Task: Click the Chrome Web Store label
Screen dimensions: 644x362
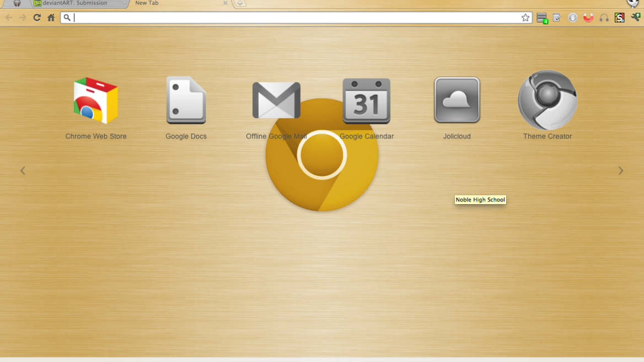Action: coord(96,136)
